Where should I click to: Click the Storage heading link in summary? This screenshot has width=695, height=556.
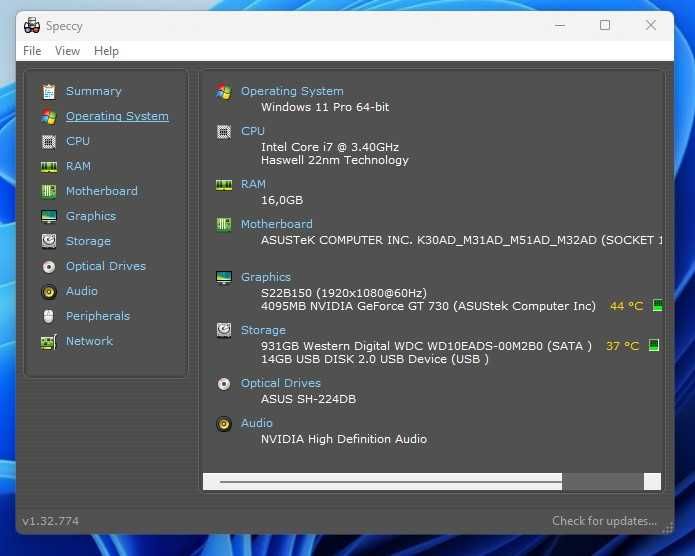pos(263,330)
